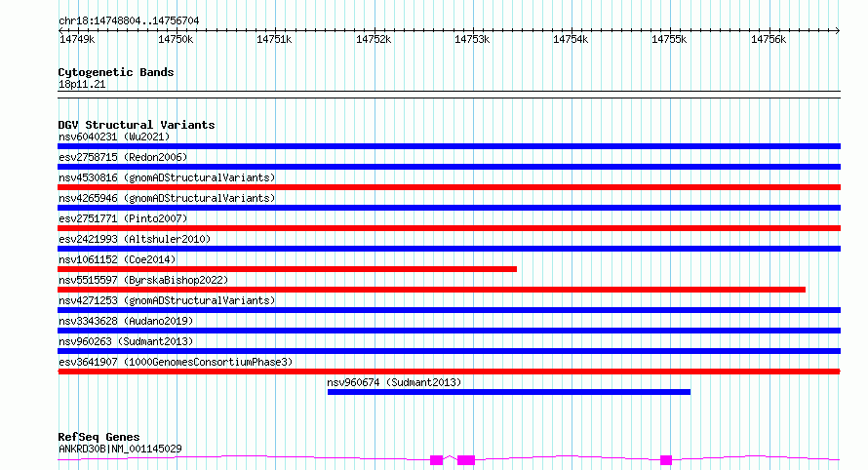Click the nsv4530816 gnomAD red variant bar

pyautogui.click(x=449, y=187)
